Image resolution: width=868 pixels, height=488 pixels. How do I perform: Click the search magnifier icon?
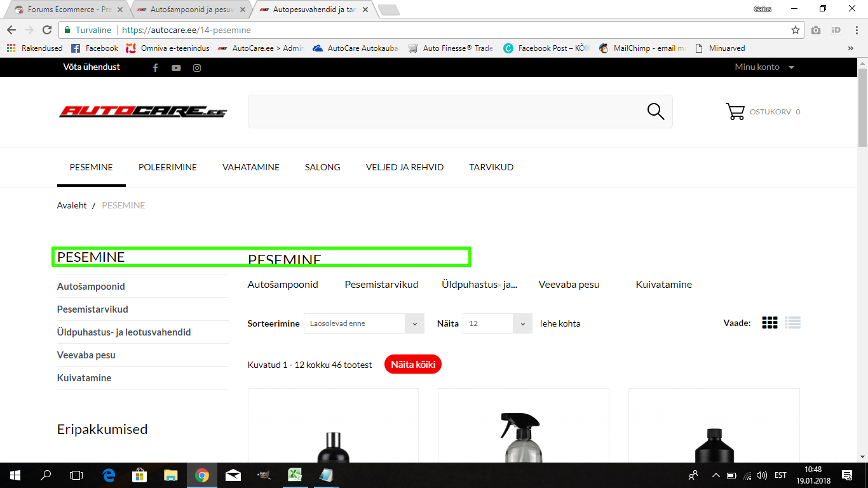(656, 111)
